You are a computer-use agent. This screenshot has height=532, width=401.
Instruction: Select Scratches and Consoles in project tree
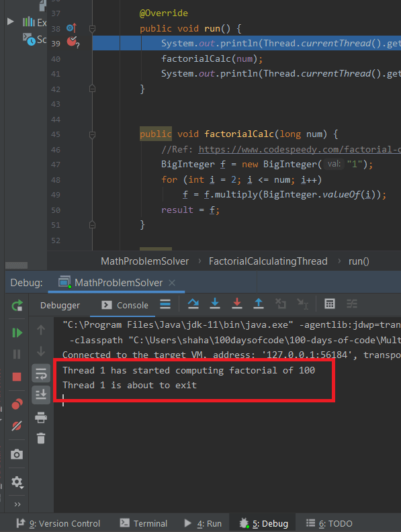coord(34,40)
